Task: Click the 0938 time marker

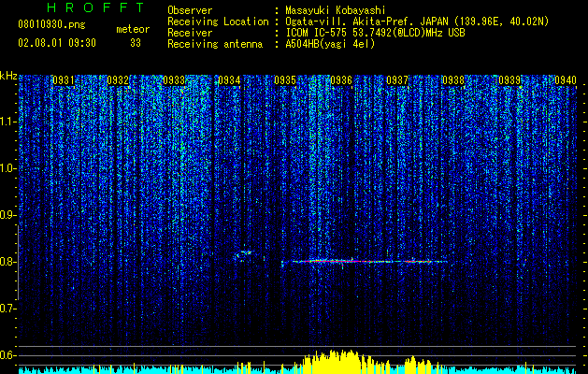Action: pos(453,80)
